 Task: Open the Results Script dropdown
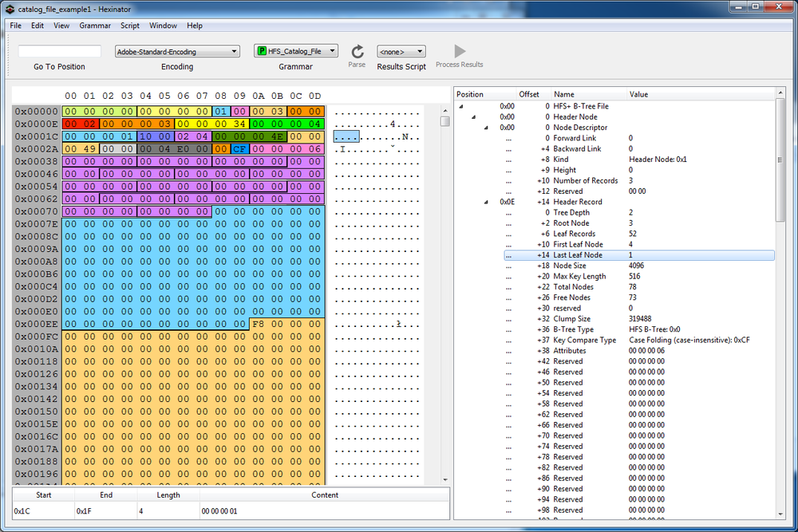pos(401,51)
